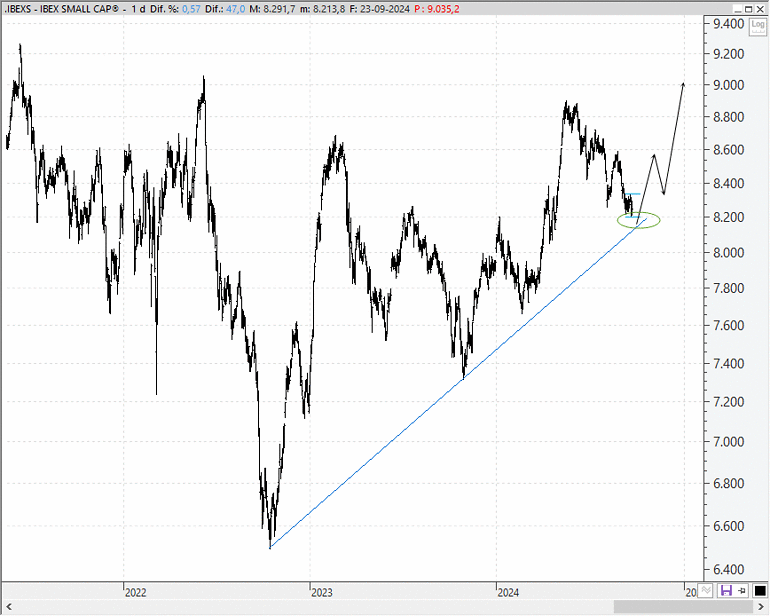This screenshot has height=616, width=770.
Task: Click the '1 d' timeframe label
Action: (x=138, y=9)
